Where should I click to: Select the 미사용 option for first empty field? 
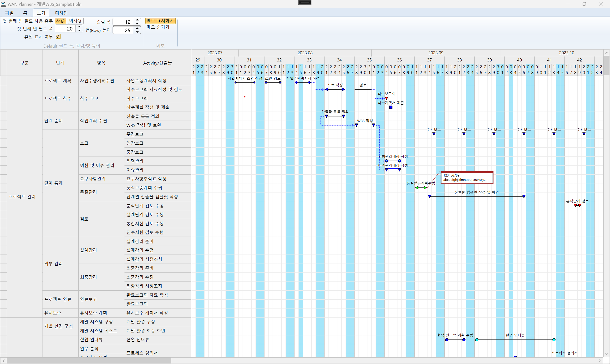pyautogui.click(x=75, y=20)
